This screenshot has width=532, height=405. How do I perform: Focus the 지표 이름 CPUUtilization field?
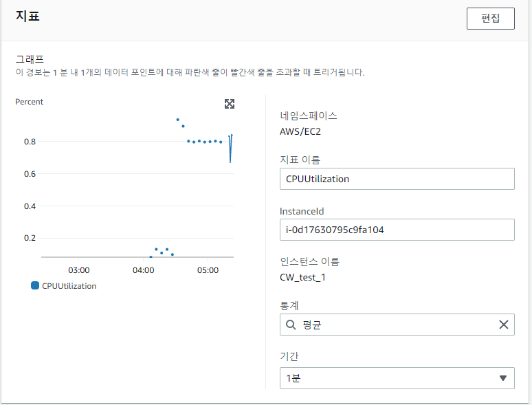[x=397, y=179]
